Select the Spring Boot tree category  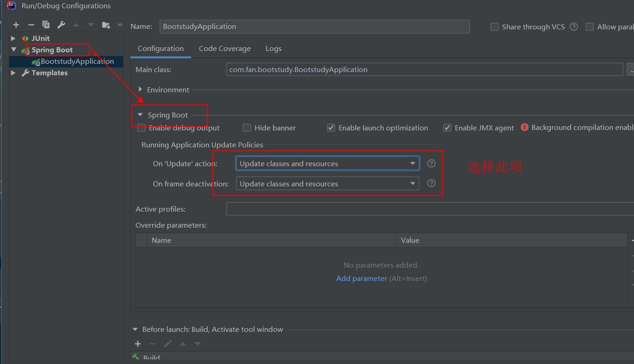[x=52, y=50]
